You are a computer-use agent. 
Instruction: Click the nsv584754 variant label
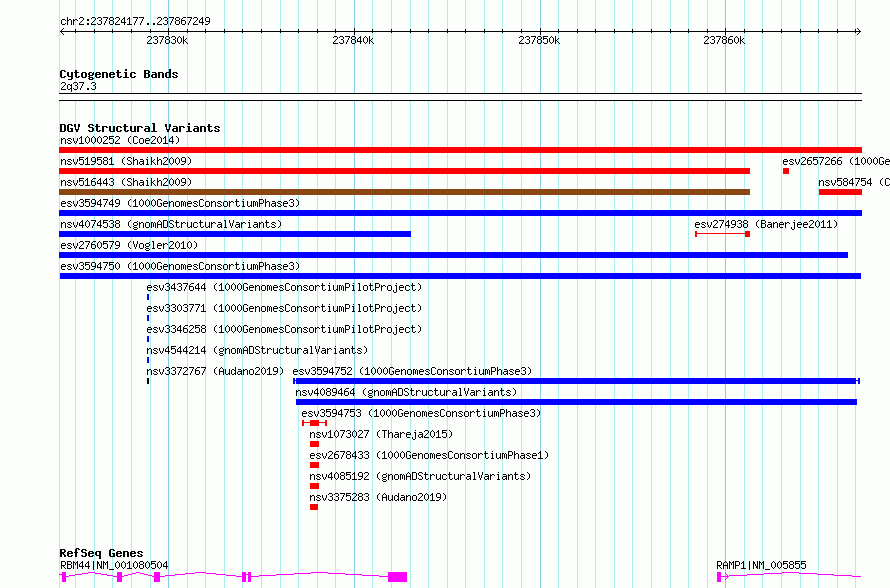pyautogui.click(x=854, y=182)
